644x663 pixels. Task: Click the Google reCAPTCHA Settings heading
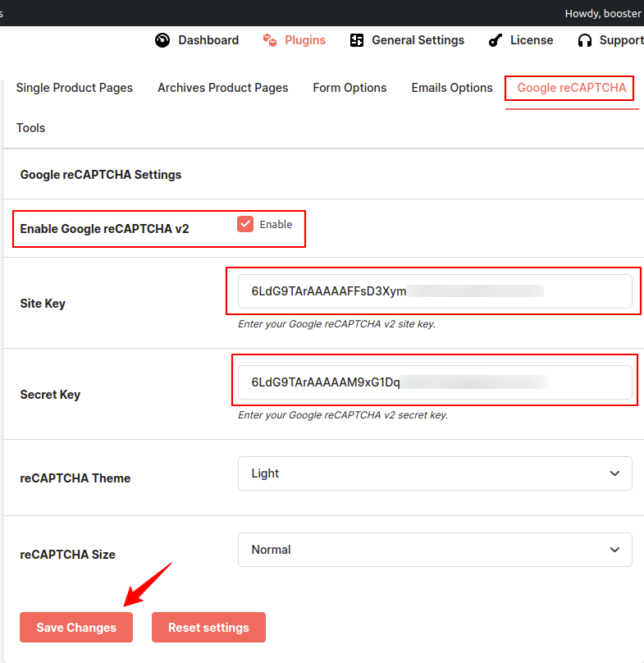coord(101,175)
